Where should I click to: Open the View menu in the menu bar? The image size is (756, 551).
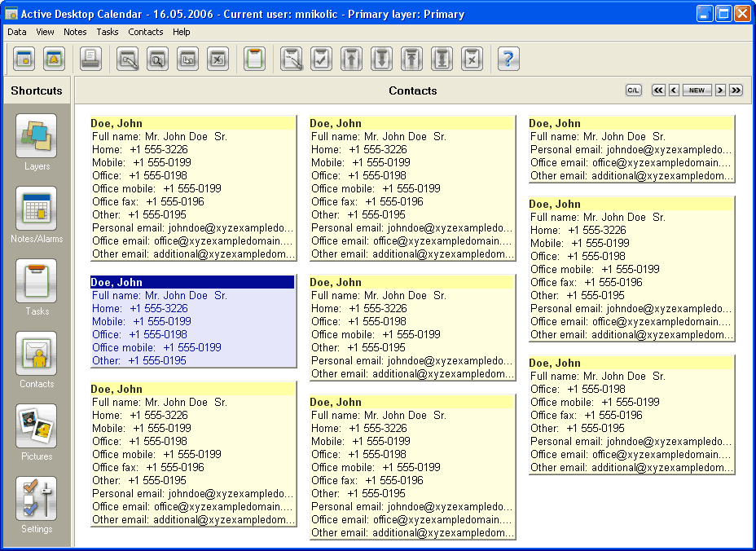coord(46,32)
